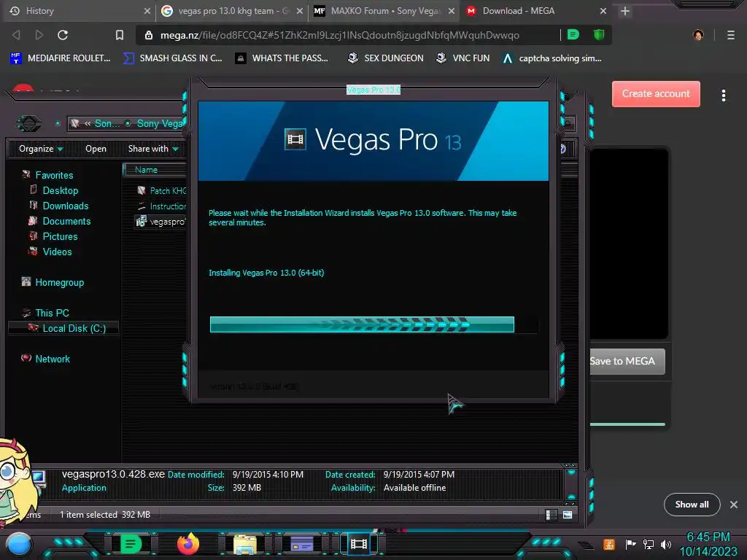
Task: Select the vegaspro installer file in list
Action: 161,222
